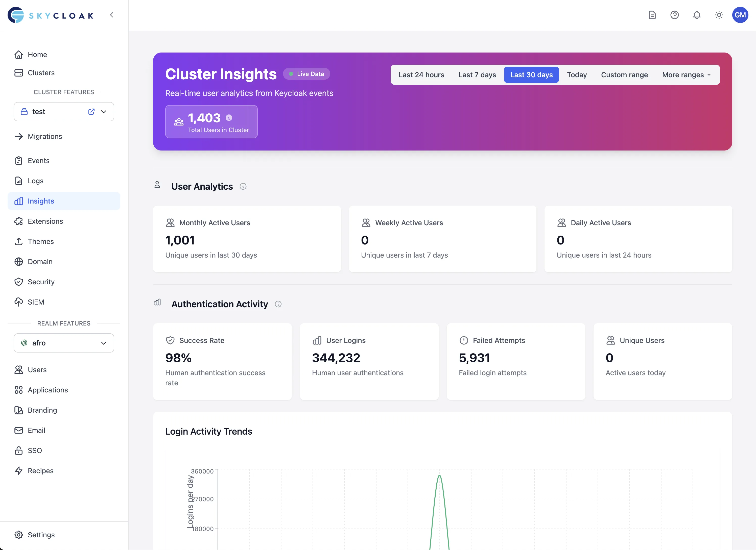Switch to the Last 7 days tab
Viewport: 756px width, 550px height.
point(477,75)
